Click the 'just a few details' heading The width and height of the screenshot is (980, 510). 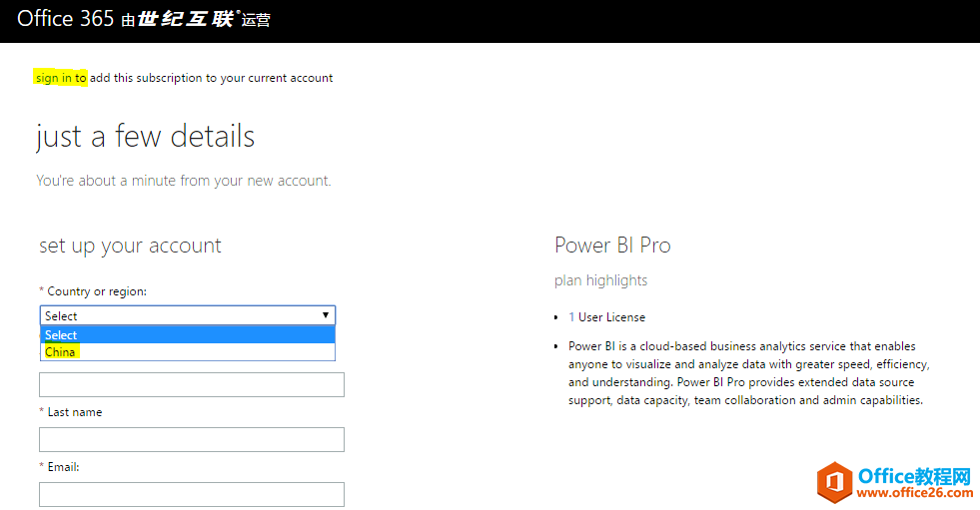tap(146, 136)
